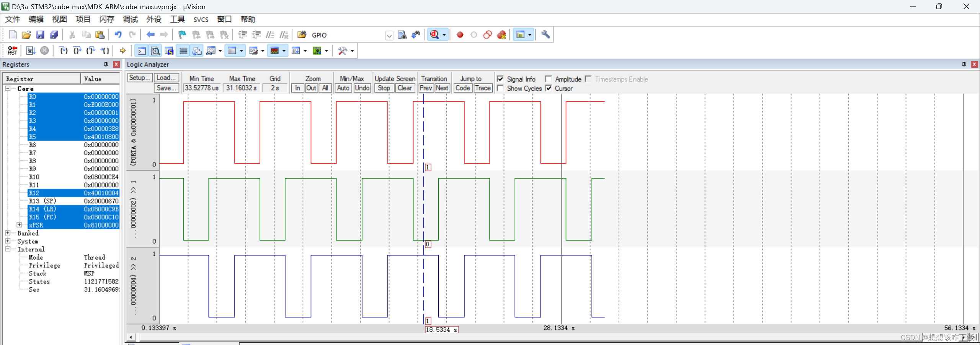This screenshot has height=345, width=980.
Task: Collapse the Core register group
Action: [x=8, y=88]
